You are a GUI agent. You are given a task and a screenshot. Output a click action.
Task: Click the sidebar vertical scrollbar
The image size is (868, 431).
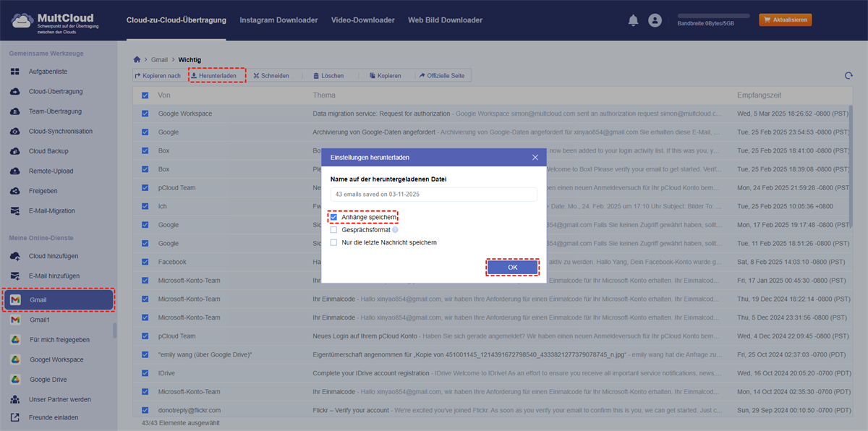(114, 330)
